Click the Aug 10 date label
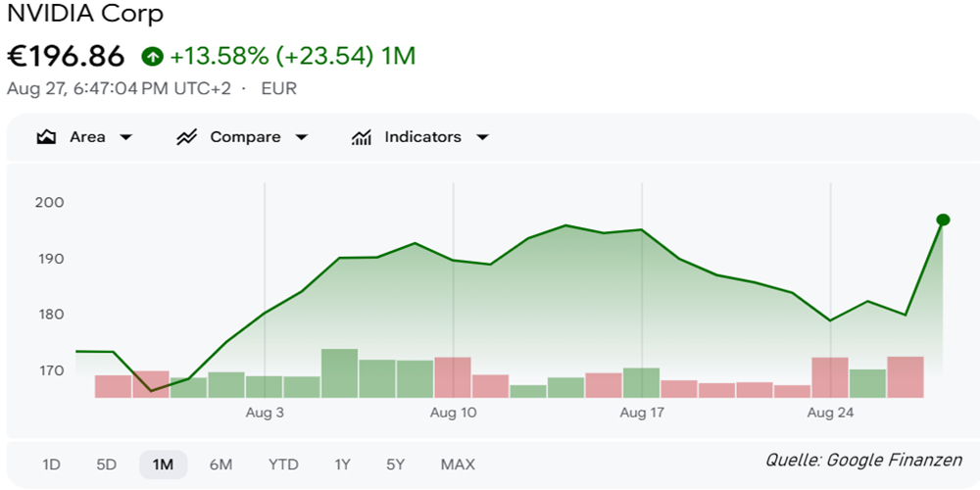The image size is (980, 490). pos(453,414)
